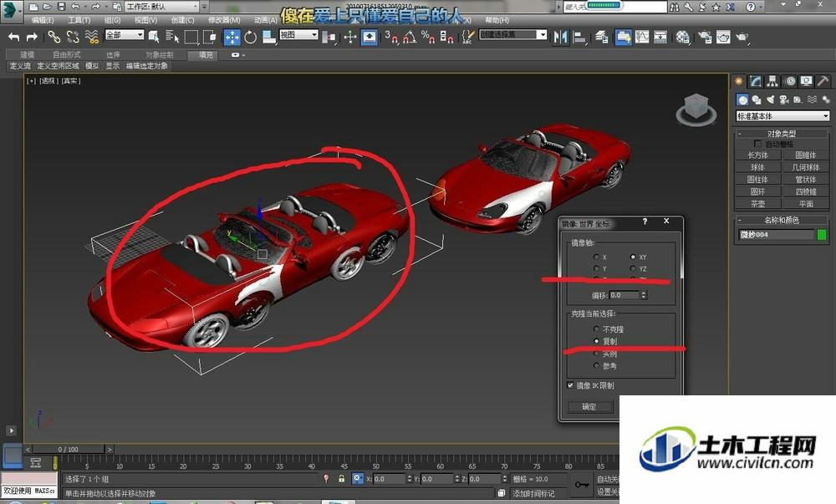
Task: Choose the Rectangular Selection Region tool
Action: 191,37
